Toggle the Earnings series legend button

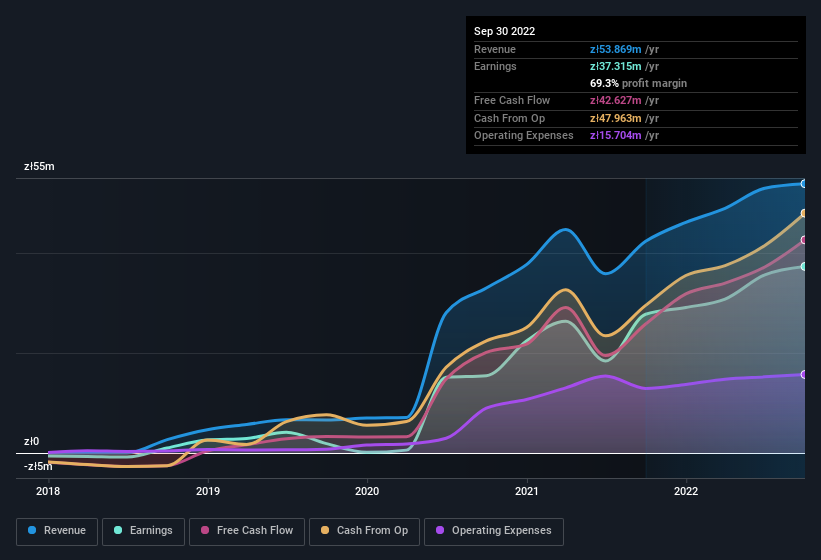143,531
